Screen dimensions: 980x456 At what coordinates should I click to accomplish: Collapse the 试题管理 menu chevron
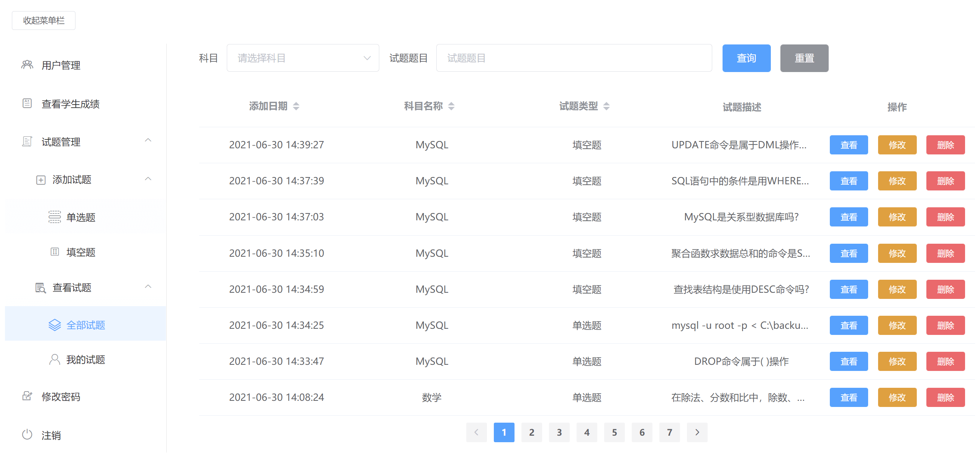pyautogui.click(x=148, y=141)
